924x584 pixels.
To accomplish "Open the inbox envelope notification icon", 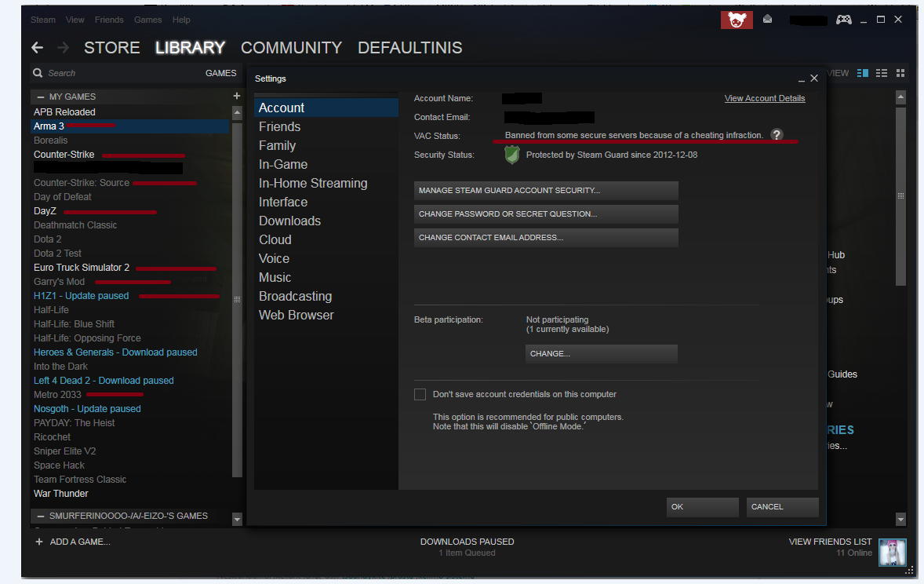I will pos(767,20).
